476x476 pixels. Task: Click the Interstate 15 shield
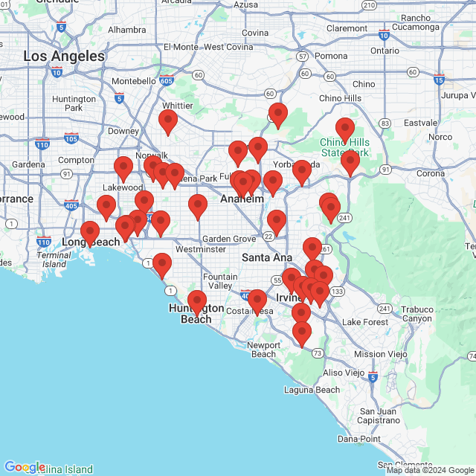pos(439,80)
